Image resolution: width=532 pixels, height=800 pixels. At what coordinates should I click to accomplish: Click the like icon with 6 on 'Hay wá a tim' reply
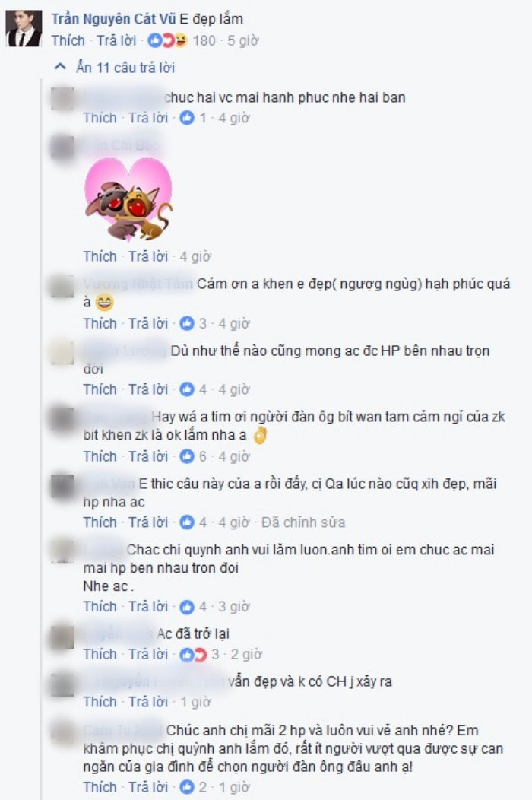[187, 456]
